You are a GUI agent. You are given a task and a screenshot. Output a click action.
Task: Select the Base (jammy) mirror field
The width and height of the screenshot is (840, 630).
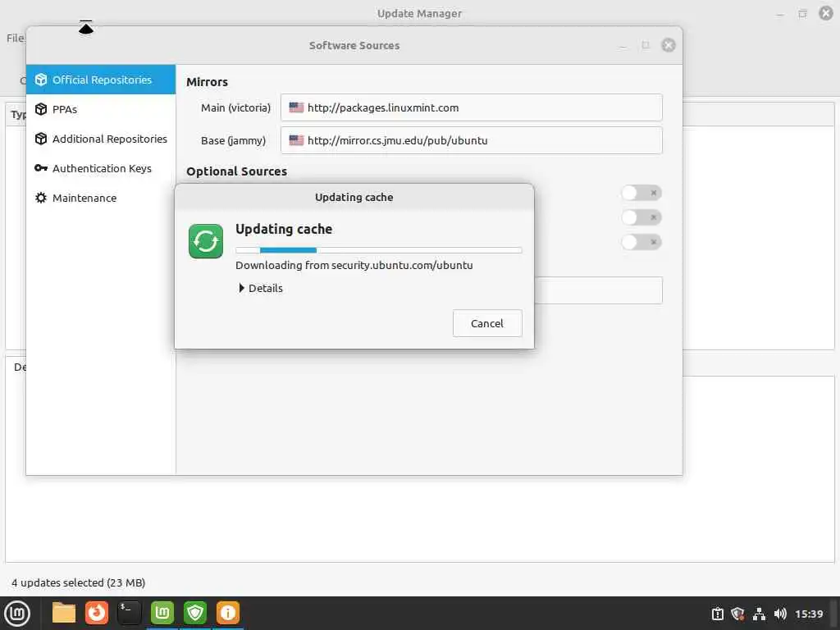pos(472,140)
